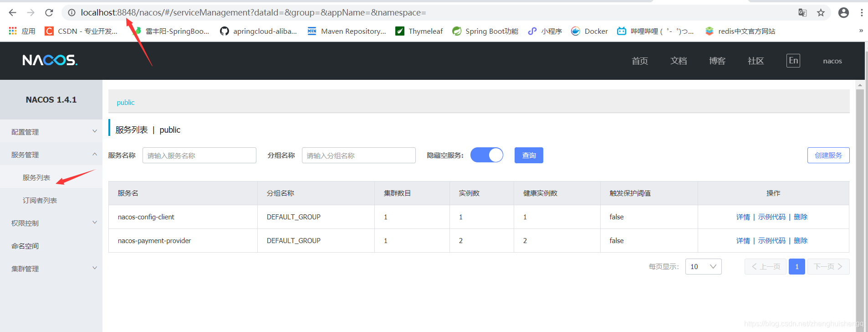Open the Thymeleaf bookmark
This screenshot has height=332, width=868.
coord(419,31)
